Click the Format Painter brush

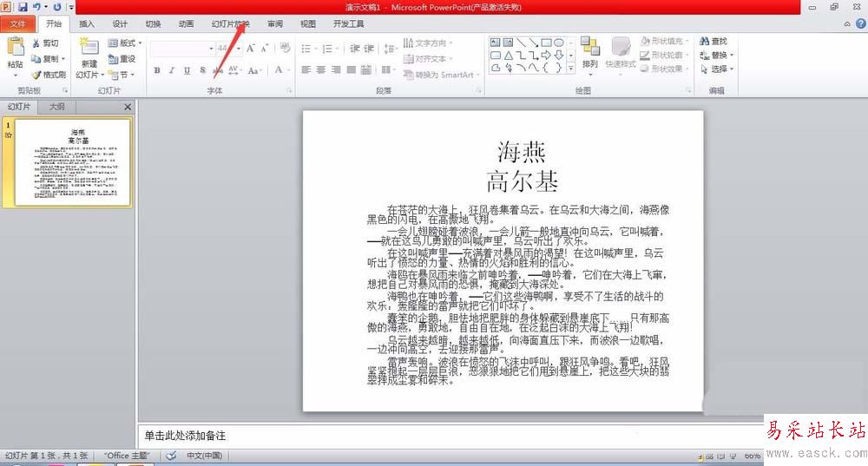[49, 74]
